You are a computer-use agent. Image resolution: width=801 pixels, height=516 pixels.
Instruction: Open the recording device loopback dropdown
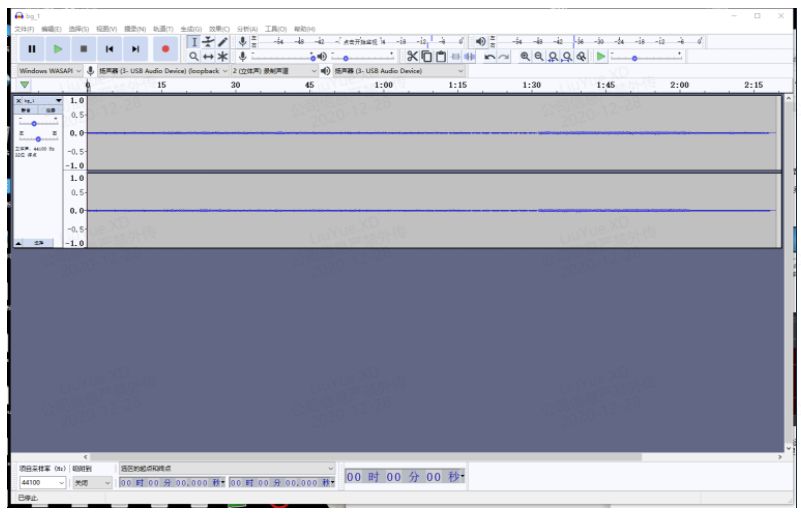162,71
